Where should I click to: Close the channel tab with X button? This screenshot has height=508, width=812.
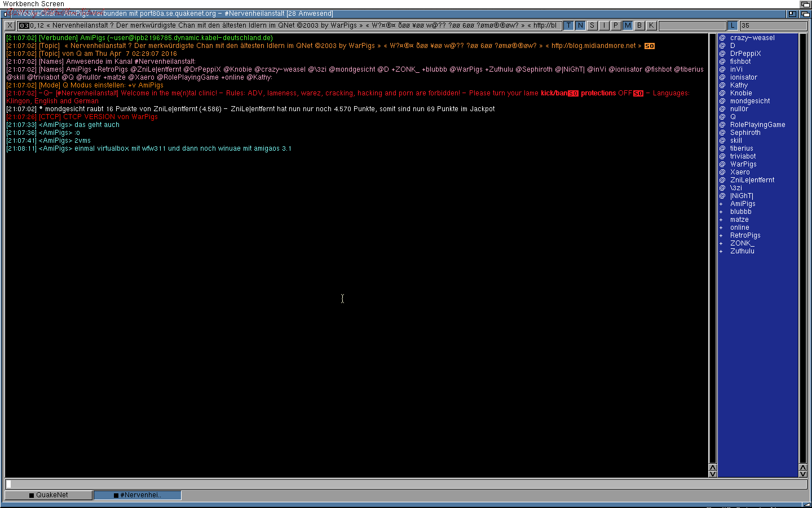10,25
